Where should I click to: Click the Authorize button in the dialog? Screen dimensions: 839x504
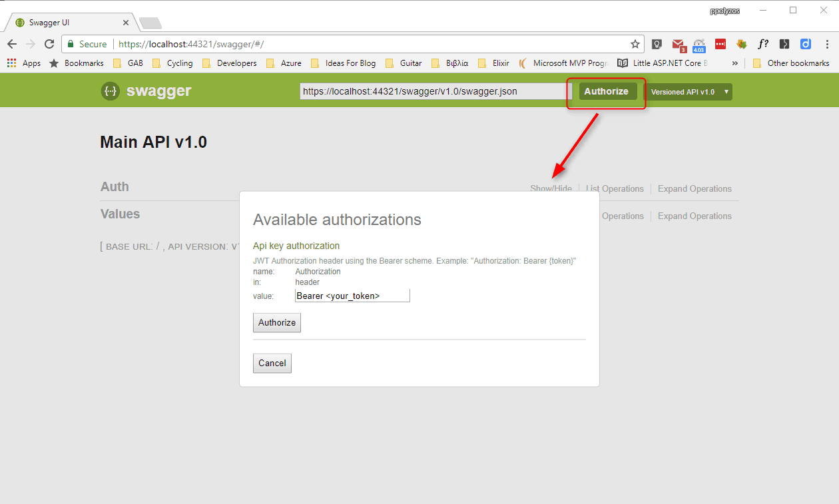(x=276, y=322)
